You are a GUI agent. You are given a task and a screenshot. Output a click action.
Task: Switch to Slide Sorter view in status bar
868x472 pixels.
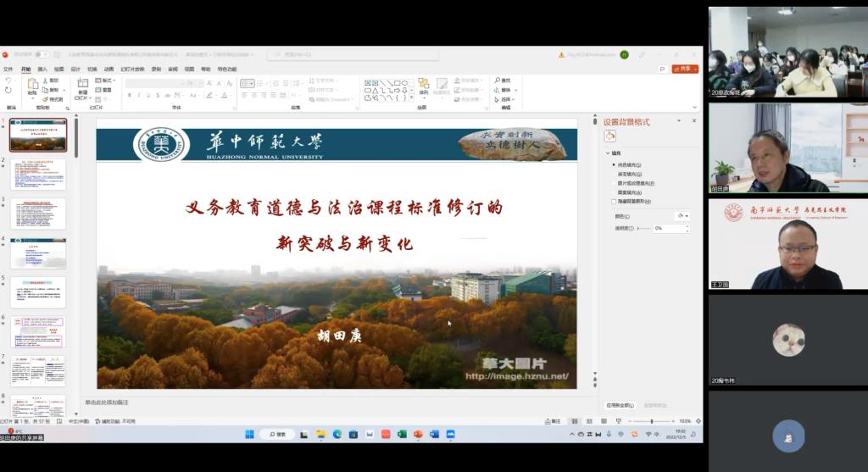589,421
